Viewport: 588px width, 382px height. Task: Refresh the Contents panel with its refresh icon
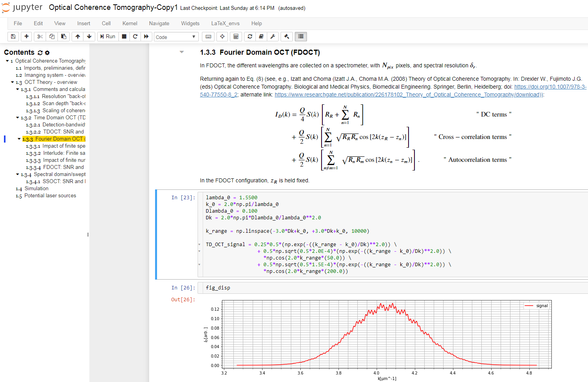click(40, 52)
